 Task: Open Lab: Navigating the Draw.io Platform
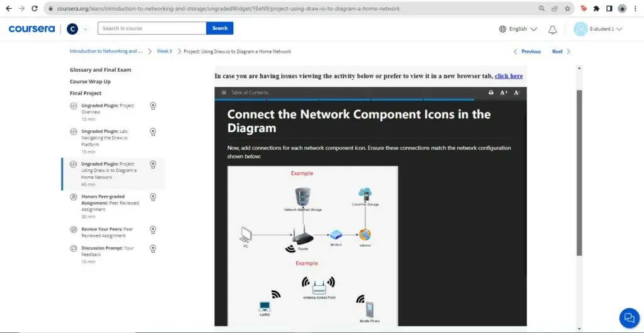[113, 141]
